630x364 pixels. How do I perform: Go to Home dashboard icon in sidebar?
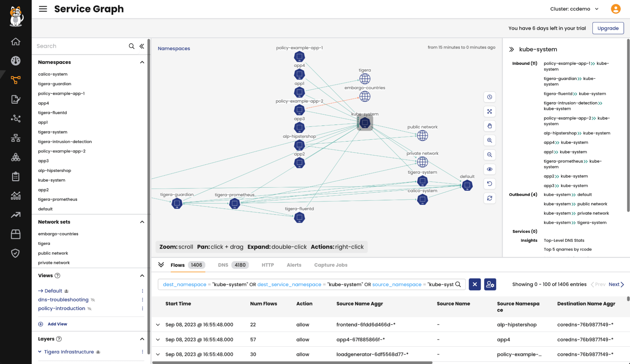[15, 42]
